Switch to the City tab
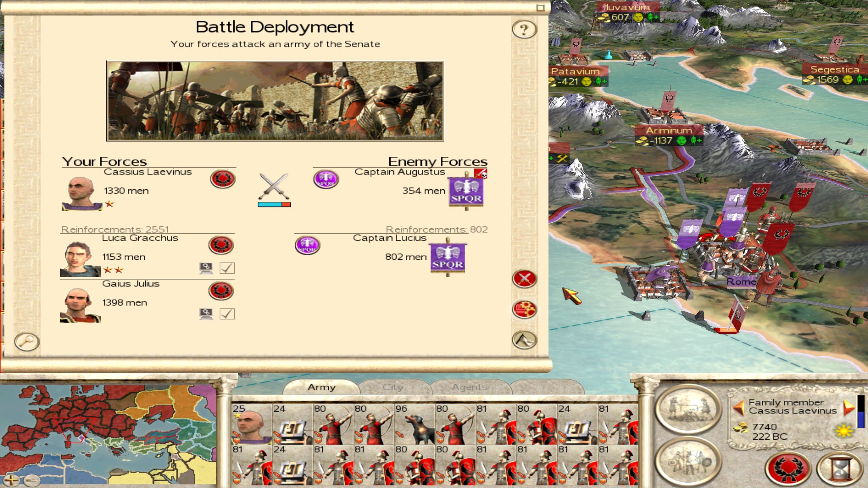 pyautogui.click(x=393, y=387)
